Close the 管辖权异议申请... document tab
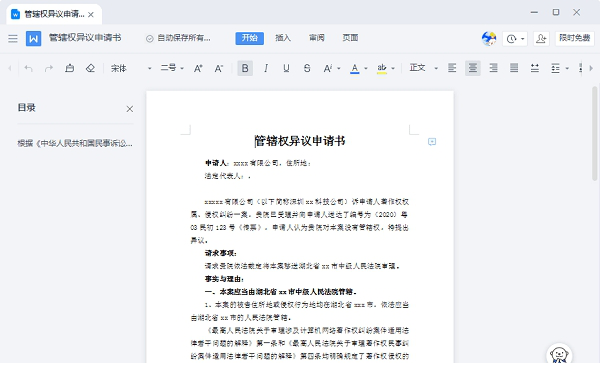600x377 pixels. [91, 15]
